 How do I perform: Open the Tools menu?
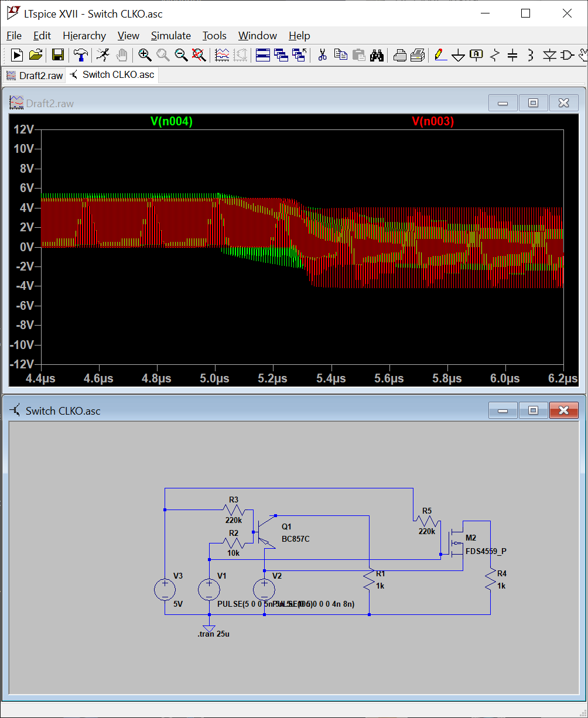tap(214, 36)
